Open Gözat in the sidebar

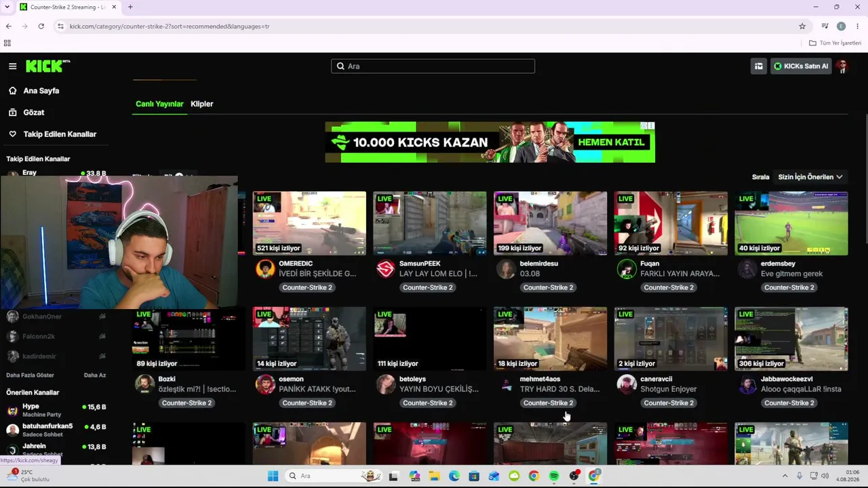click(34, 113)
